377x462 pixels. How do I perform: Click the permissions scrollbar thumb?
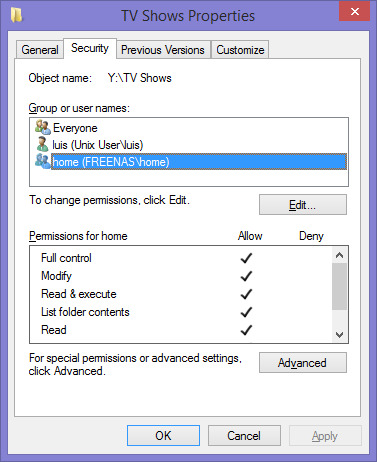pyautogui.click(x=340, y=287)
